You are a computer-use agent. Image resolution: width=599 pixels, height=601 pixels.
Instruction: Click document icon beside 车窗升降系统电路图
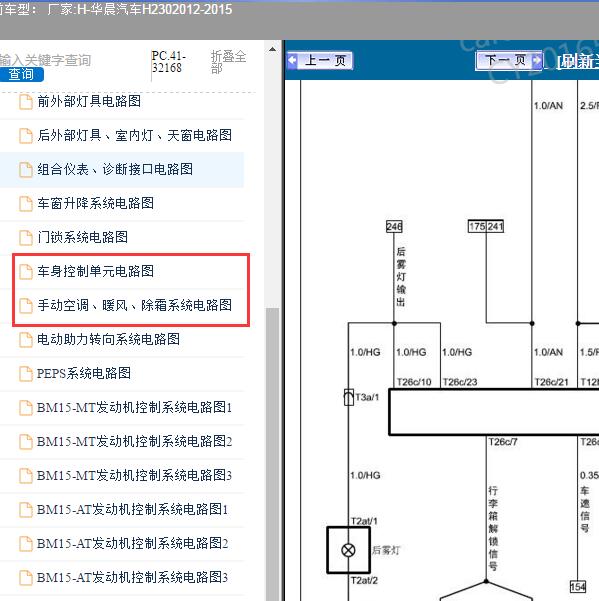(x=26, y=204)
